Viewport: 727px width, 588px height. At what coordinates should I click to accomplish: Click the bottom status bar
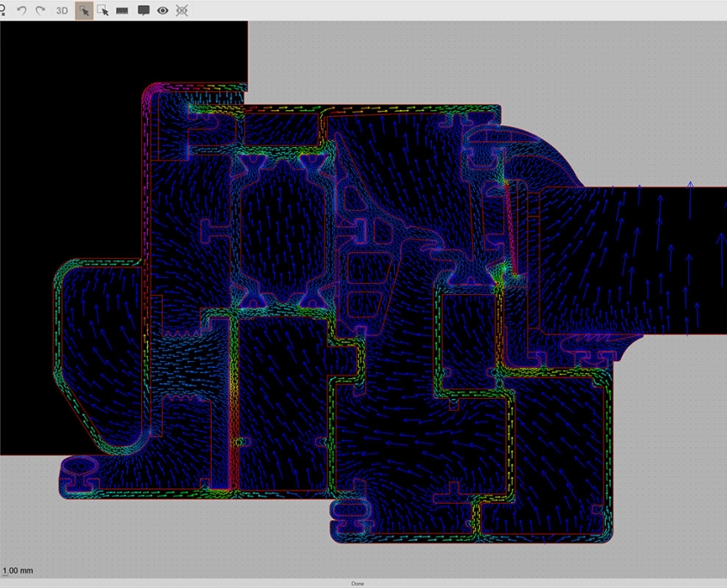[516, 582]
